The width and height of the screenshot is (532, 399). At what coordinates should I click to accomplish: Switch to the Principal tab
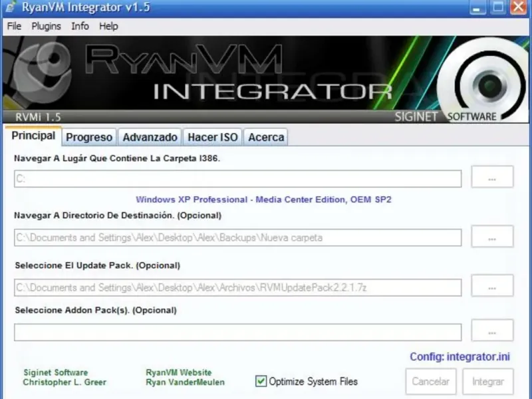coord(33,136)
